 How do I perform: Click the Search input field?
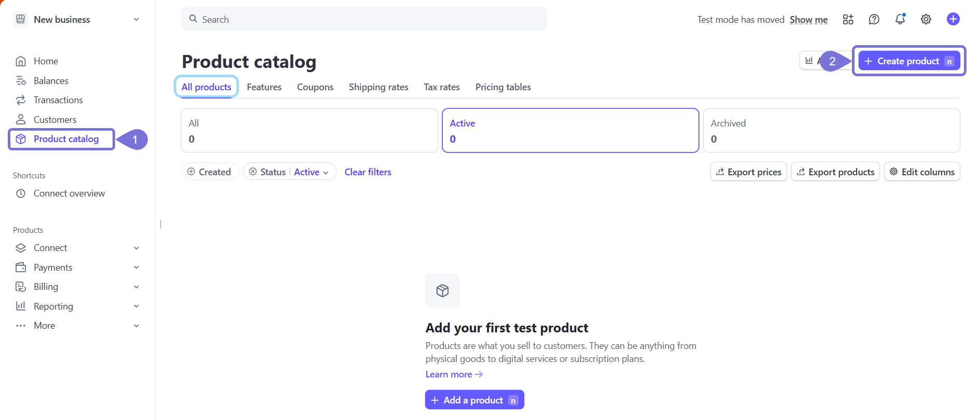(x=364, y=19)
